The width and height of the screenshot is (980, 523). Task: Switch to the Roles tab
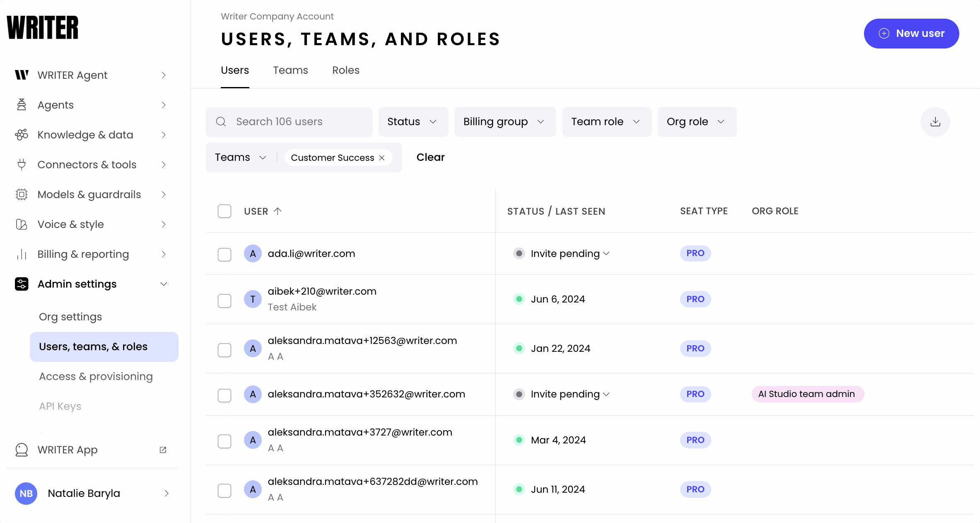pos(345,70)
